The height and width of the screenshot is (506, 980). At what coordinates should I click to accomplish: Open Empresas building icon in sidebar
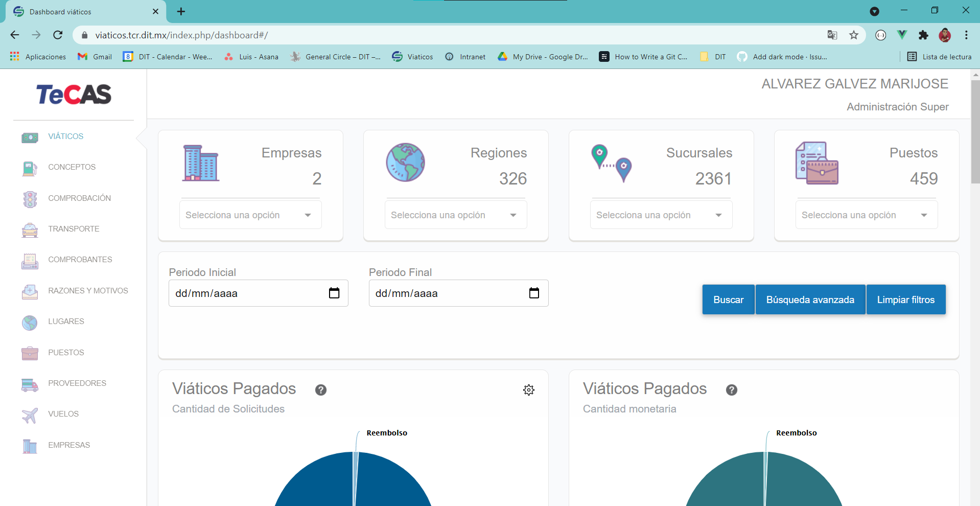(30, 446)
